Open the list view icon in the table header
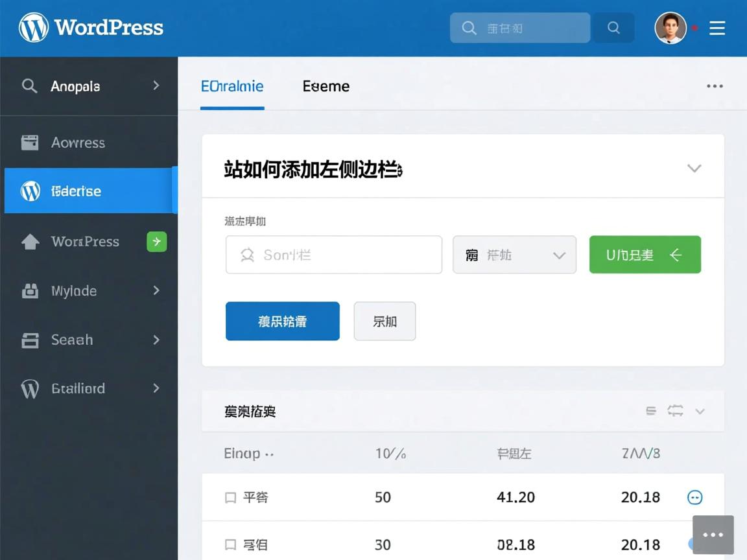The height and width of the screenshot is (560, 747). (650, 410)
